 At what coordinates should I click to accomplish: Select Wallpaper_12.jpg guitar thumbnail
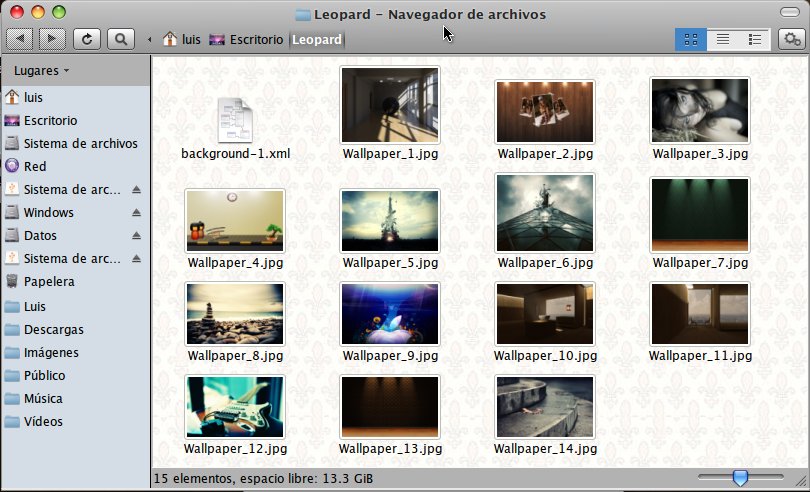[x=235, y=407]
